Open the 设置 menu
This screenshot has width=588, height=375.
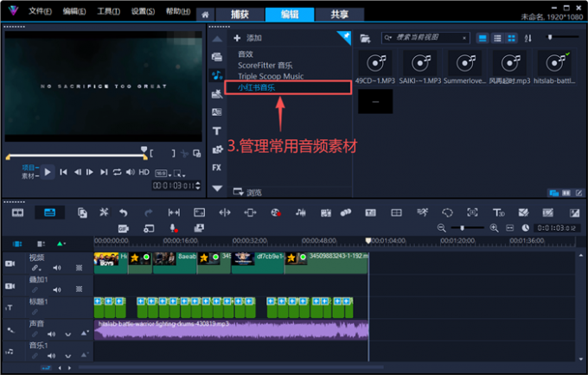click(x=143, y=11)
